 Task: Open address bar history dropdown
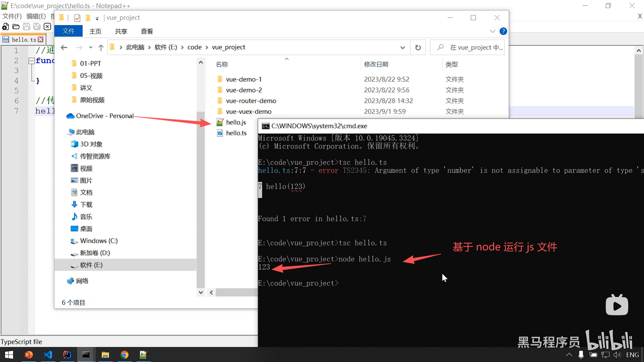coord(402,48)
